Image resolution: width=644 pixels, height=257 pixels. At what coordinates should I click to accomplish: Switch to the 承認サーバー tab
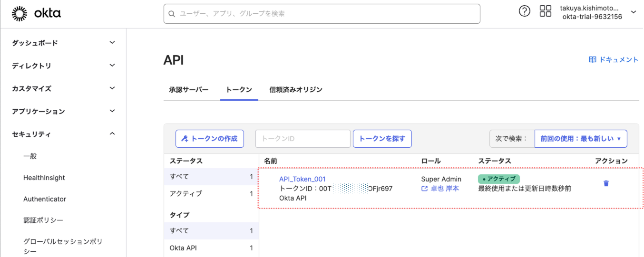189,89
